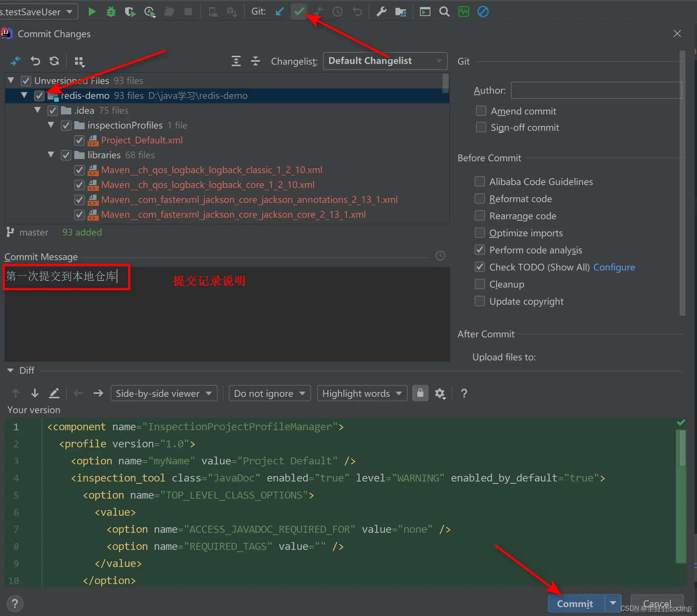Open commit message history clock icon
Image resolution: width=697 pixels, height=616 pixels.
(440, 256)
